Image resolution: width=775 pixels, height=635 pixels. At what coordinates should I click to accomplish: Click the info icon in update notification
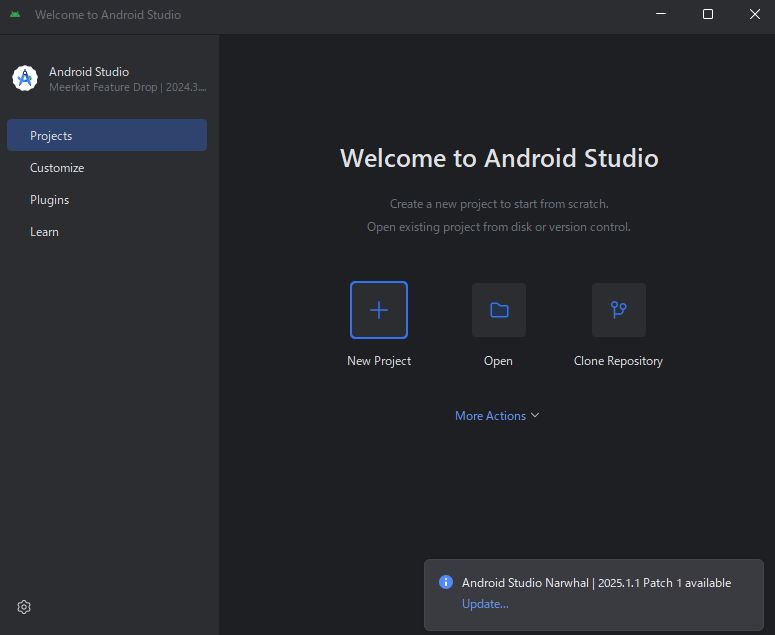(445, 582)
